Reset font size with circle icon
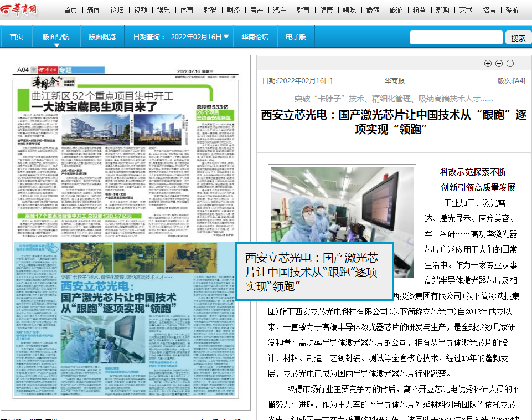The width and height of the screenshot is (532, 420). pyautogui.click(x=510, y=63)
